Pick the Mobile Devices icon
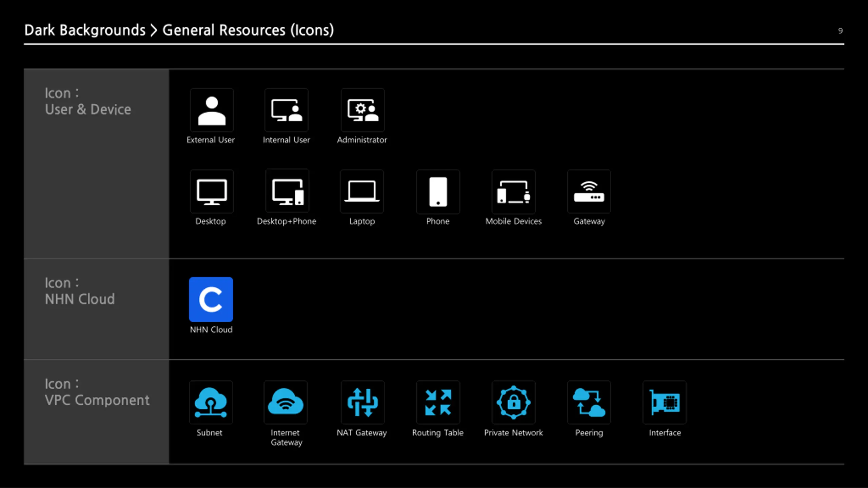868x488 pixels. 514,191
